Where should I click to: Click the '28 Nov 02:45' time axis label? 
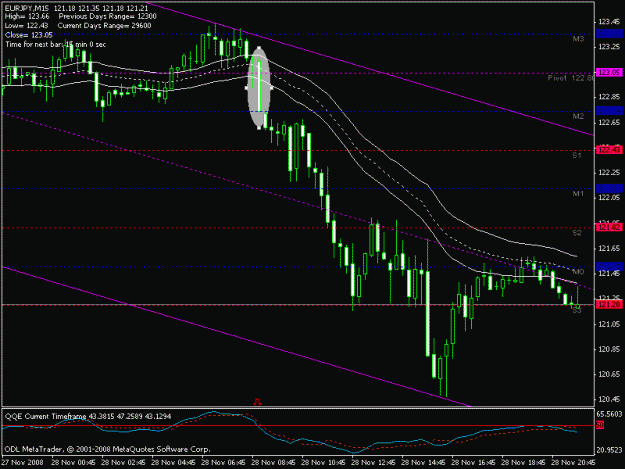point(123,463)
